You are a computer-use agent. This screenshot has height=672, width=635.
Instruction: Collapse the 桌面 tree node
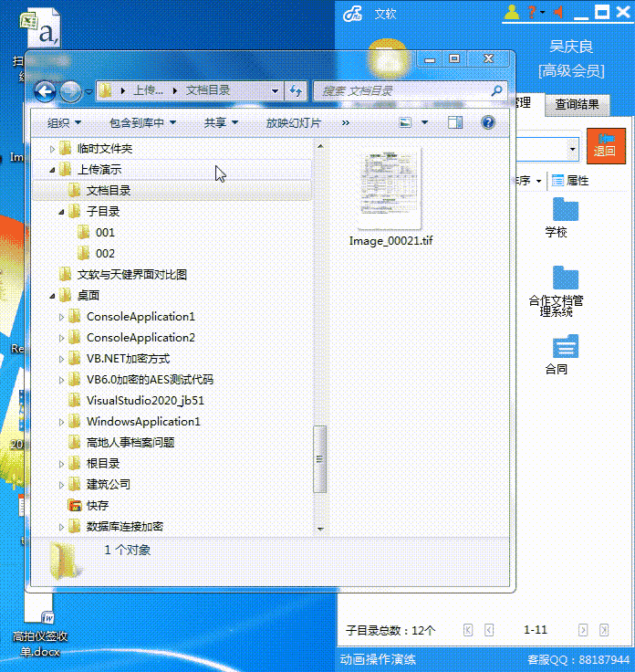[x=52, y=296]
